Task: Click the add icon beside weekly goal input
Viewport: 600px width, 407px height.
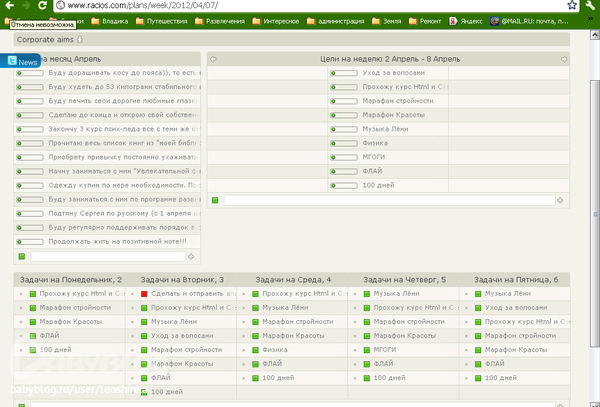Action: point(559,201)
